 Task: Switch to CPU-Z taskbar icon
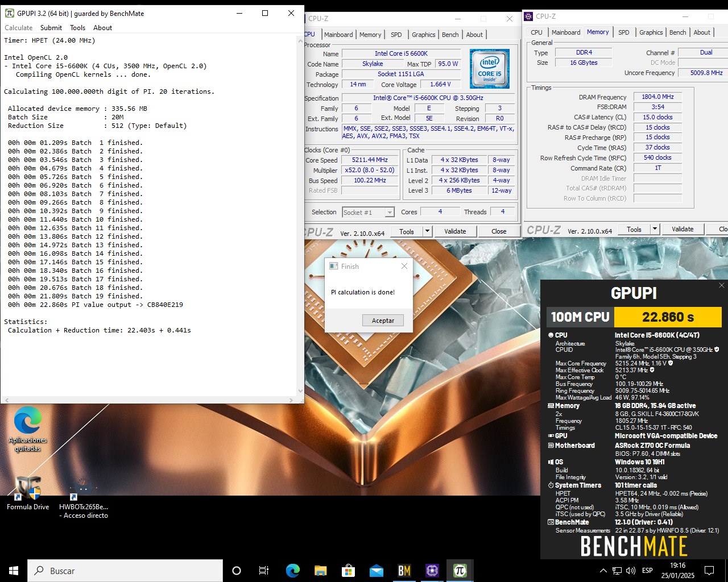(432, 571)
